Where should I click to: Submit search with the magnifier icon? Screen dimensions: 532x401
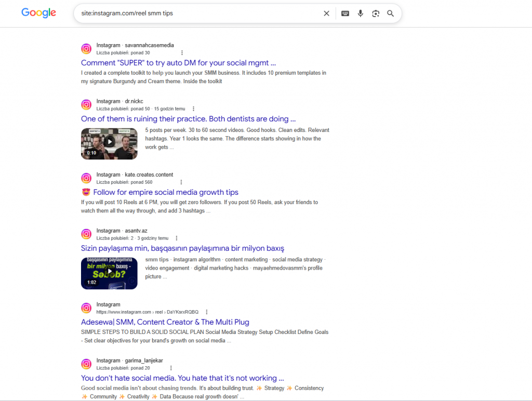pos(391,13)
